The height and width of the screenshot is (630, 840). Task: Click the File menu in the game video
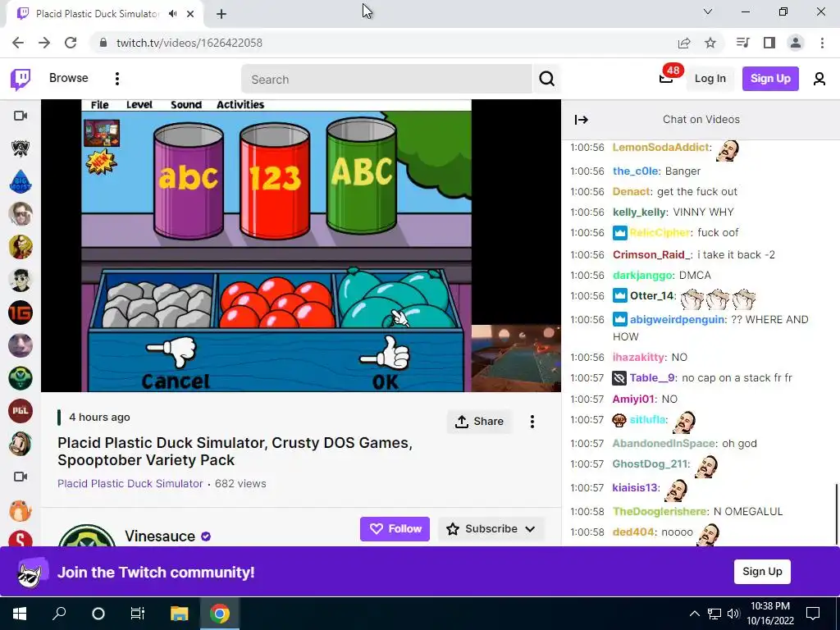tap(99, 105)
